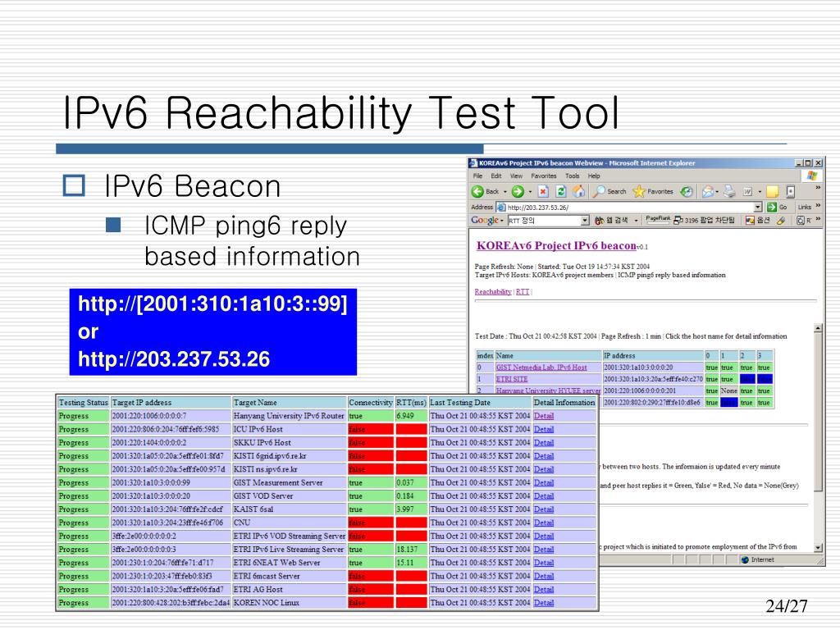Click the green Forward arrow icon
Screen dimensions: 840x630
click(518, 191)
